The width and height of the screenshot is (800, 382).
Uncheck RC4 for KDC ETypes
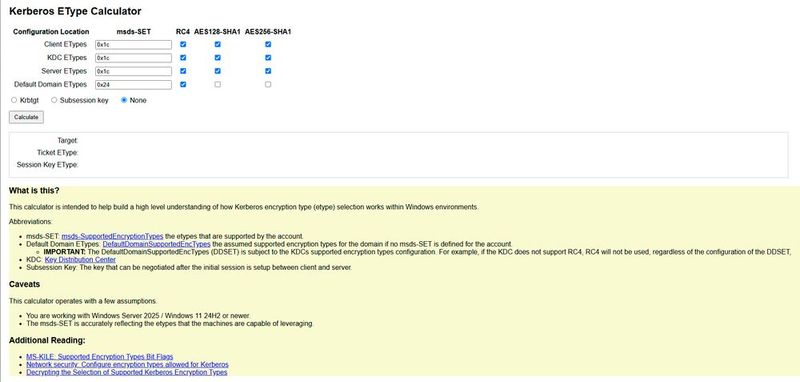click(x=183, y=58)
